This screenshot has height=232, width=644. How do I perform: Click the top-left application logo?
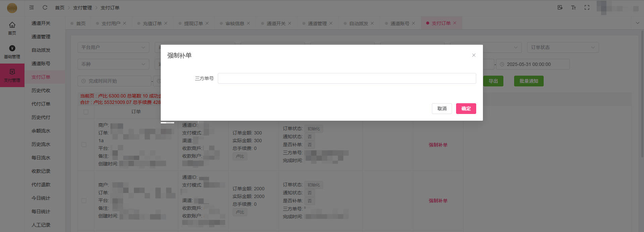tap(12, 8)
